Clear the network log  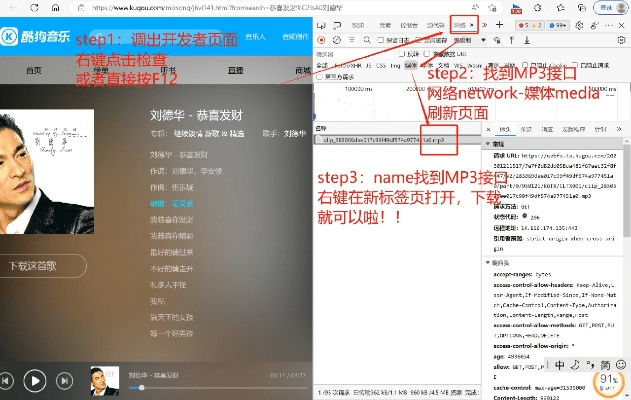(337, 40)
